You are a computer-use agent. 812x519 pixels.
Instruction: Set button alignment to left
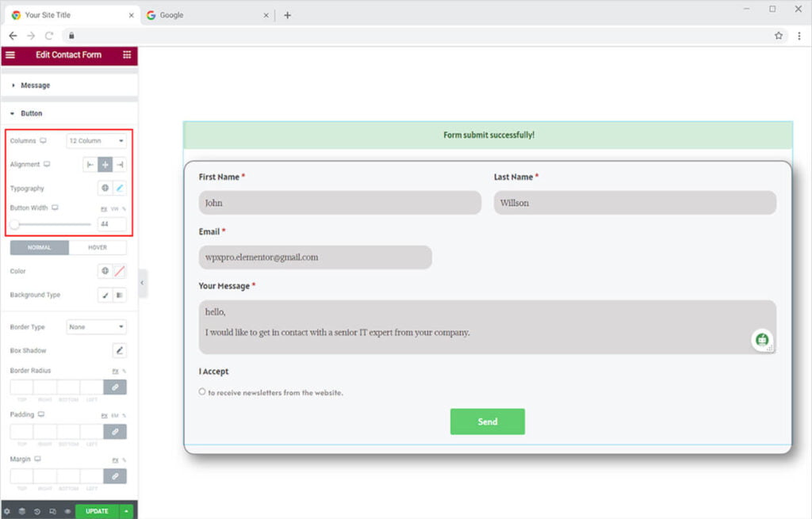(x=90, y=165)
